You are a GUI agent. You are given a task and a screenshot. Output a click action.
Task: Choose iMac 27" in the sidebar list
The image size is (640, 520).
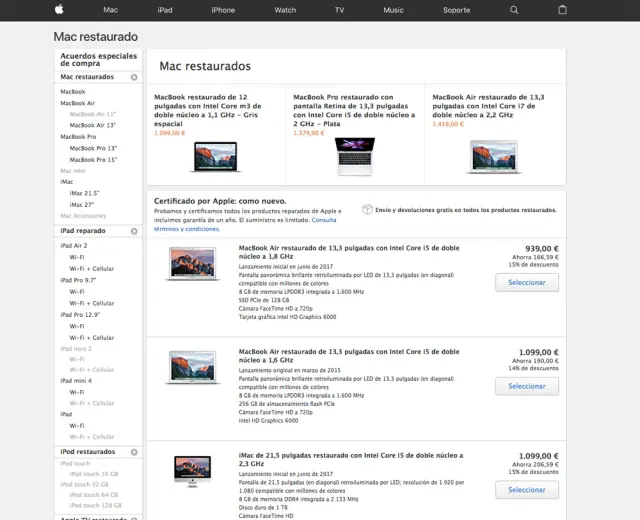click(x=83, y=204)
